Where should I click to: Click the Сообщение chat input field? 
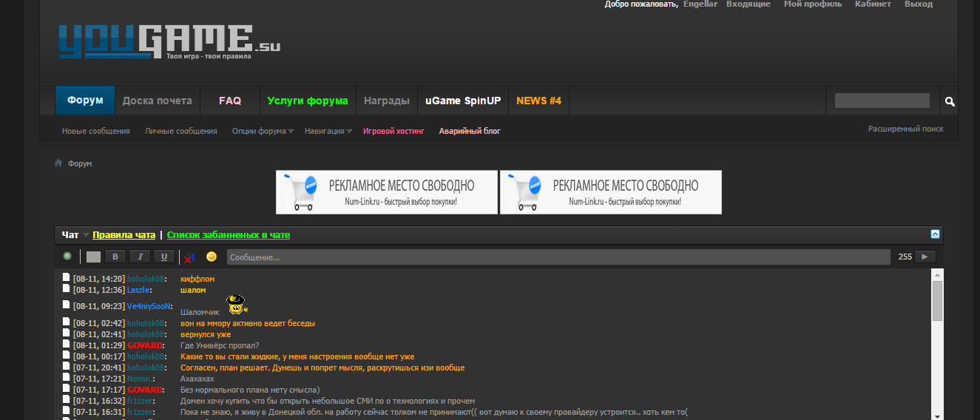[x=558, y=257]
